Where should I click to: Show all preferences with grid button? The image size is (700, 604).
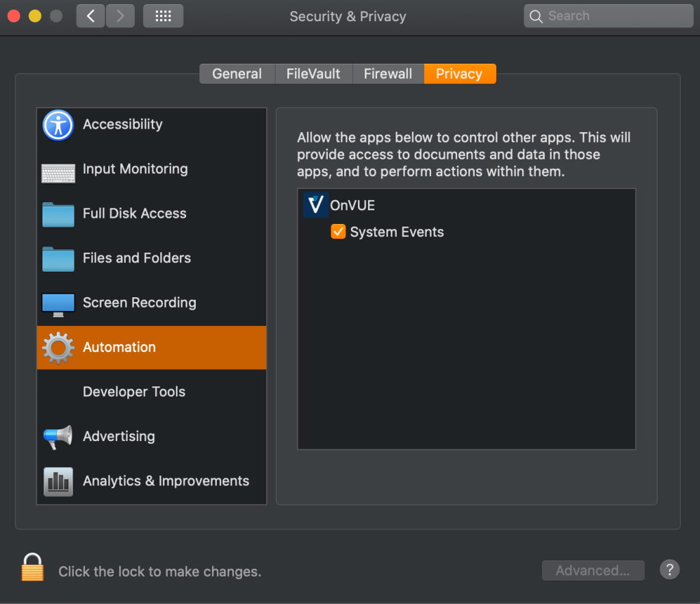pyautogui.click(x=163, y=16)
